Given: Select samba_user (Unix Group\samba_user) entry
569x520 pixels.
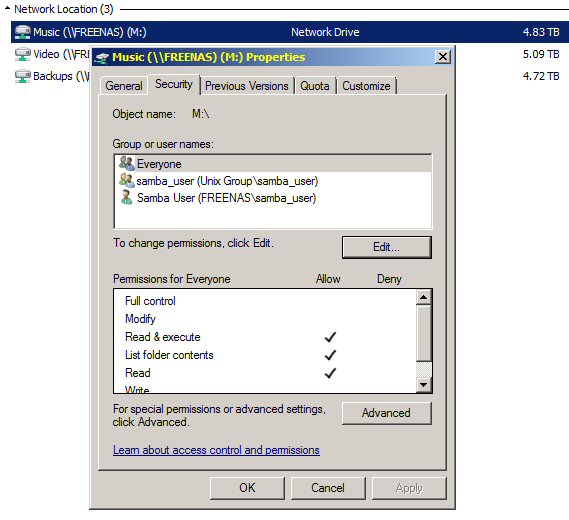Looking at the screenshot, I should tap(273, 181).
